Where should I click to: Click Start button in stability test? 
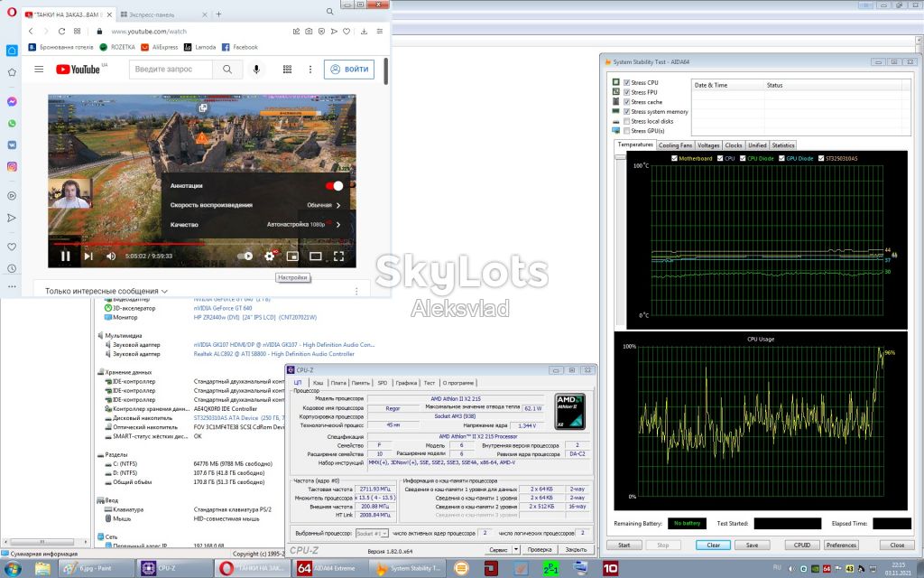click(x=624, y=545)
